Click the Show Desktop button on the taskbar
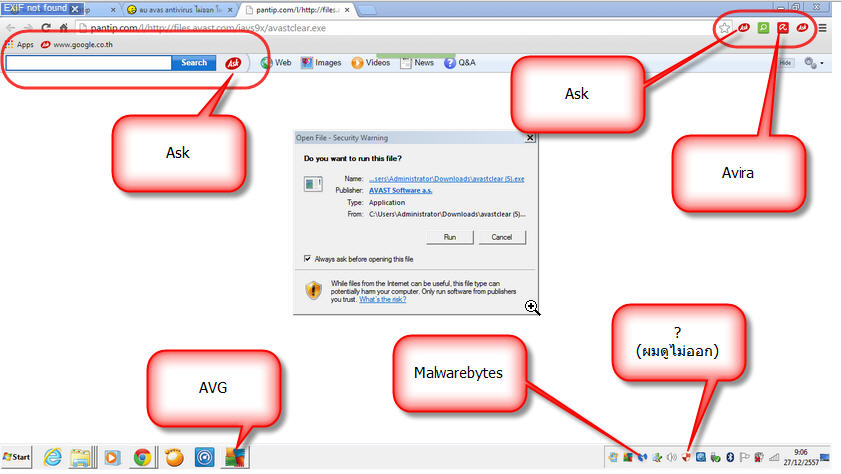Viewport: 841px width, 474px height. click(825, 457)
